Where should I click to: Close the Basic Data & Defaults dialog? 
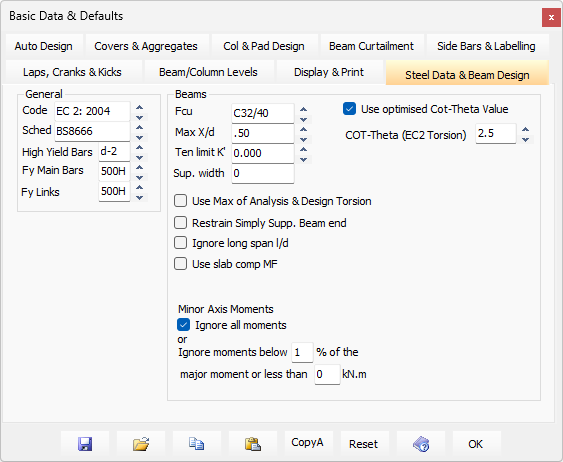[551, 18]
